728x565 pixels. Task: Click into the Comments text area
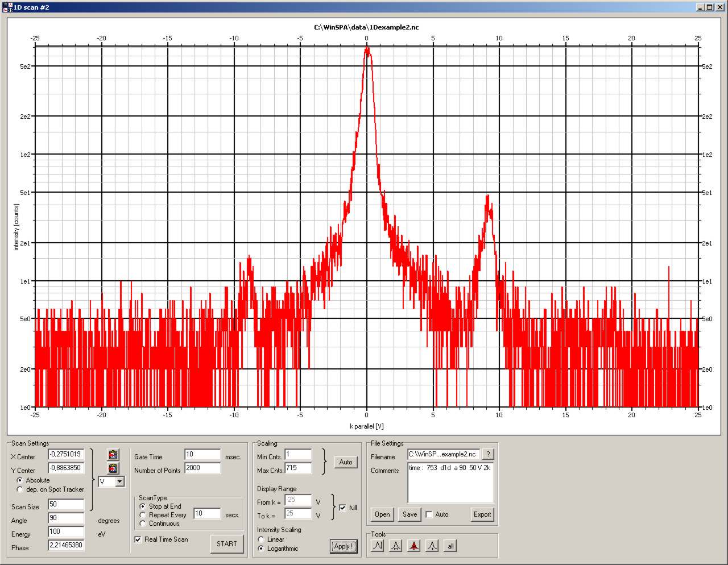click(x=450, y=483)
